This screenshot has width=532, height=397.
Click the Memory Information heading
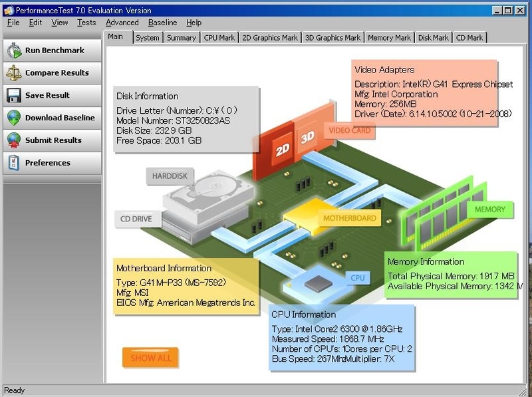426,262
